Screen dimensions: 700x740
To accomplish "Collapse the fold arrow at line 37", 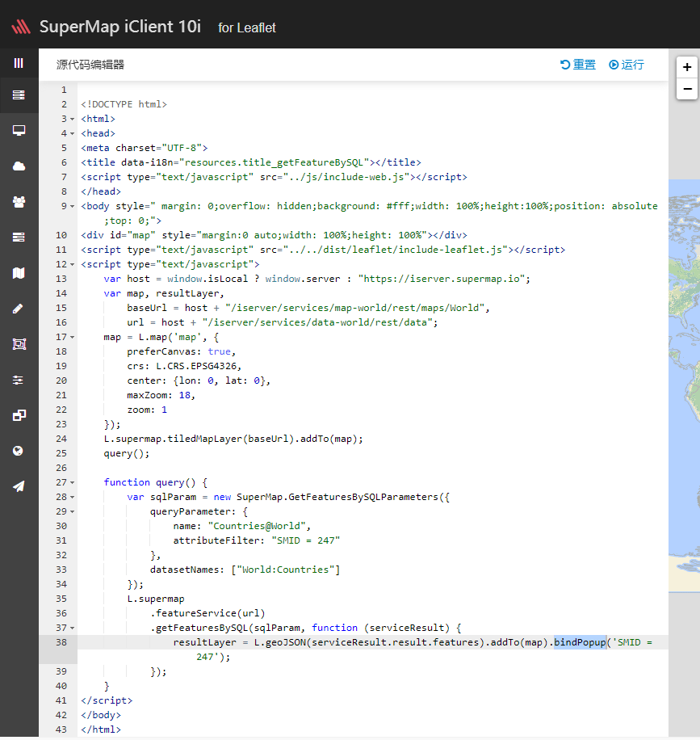I will click(72, 628).
